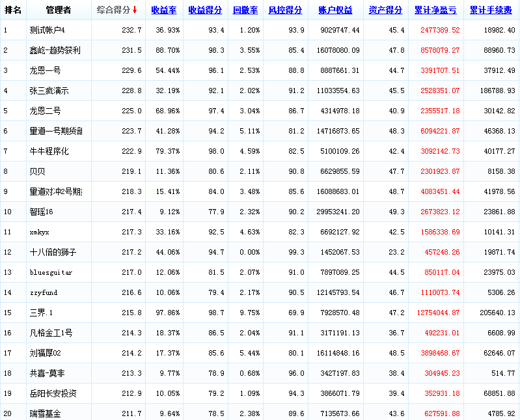Select the 鑫屹-趋势获利 manager row
The image size is (520, 420).
[55, 50]
